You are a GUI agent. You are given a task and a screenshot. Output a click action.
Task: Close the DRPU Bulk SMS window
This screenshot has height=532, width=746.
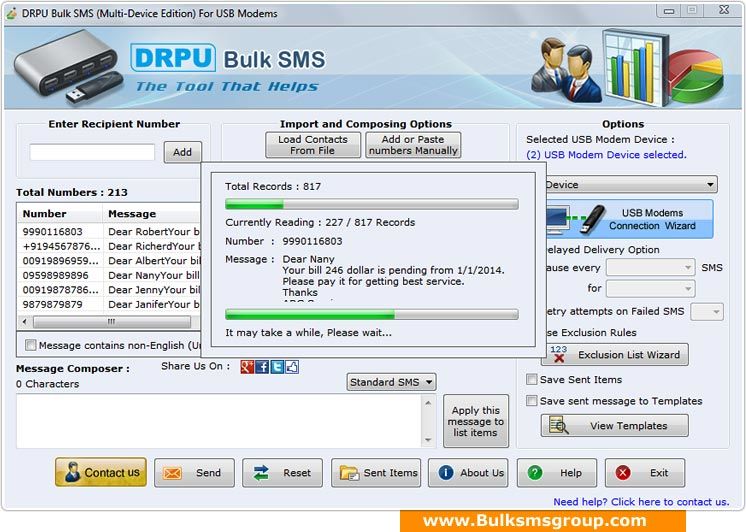click(724, 10)
